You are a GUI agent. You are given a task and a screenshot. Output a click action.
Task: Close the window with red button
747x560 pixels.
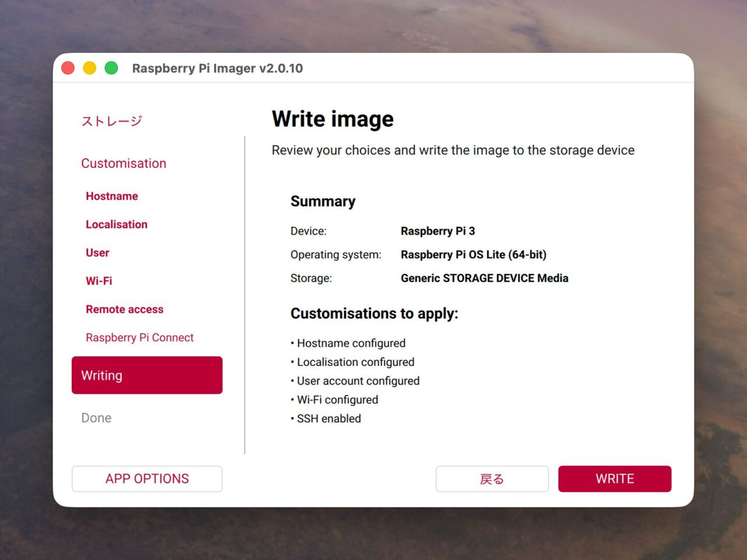coord(68,68)
